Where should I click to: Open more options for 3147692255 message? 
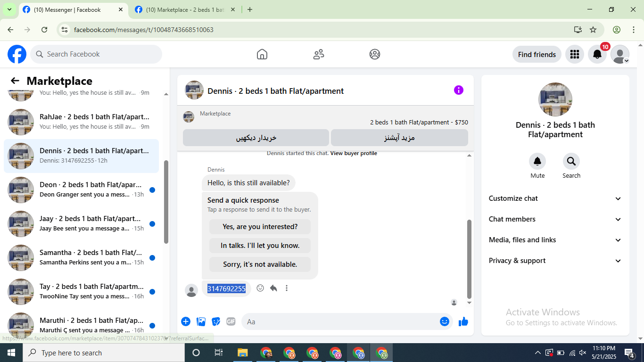click(287, 288)
